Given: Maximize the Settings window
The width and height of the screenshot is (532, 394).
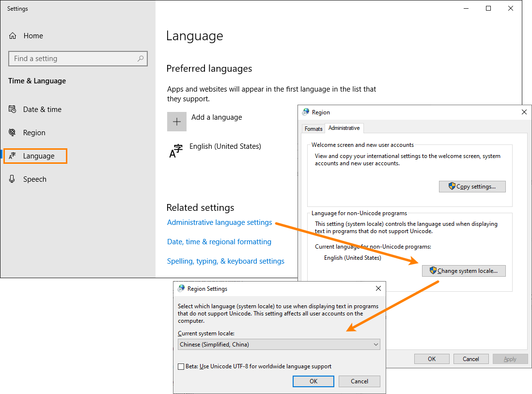Looking at the screenshot, I should point(488,9).
